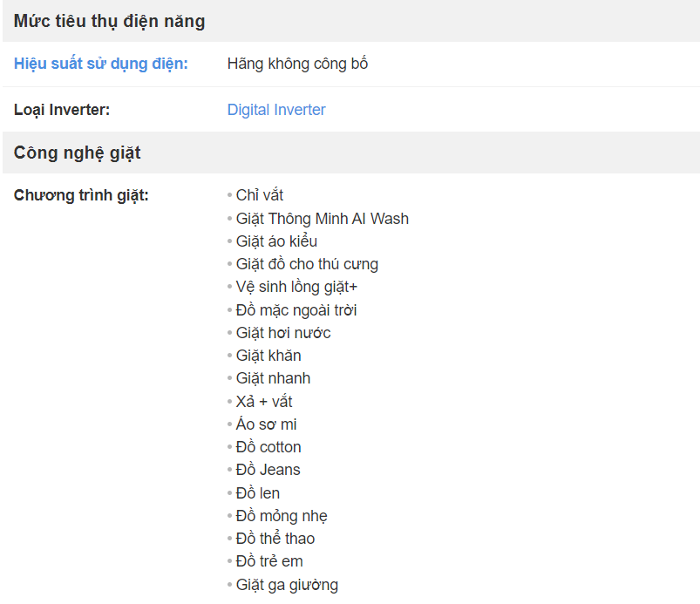The height and width of the screenshot is (604, 700).
Task: Select the Loại Inverter label
Action: (x=62, y=110)
